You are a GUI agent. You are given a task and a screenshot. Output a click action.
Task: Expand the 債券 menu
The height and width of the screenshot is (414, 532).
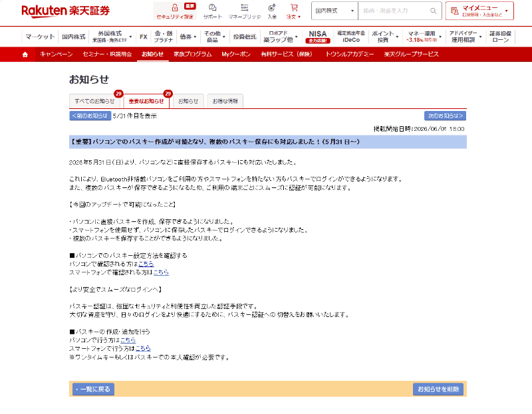coord(188,37)
